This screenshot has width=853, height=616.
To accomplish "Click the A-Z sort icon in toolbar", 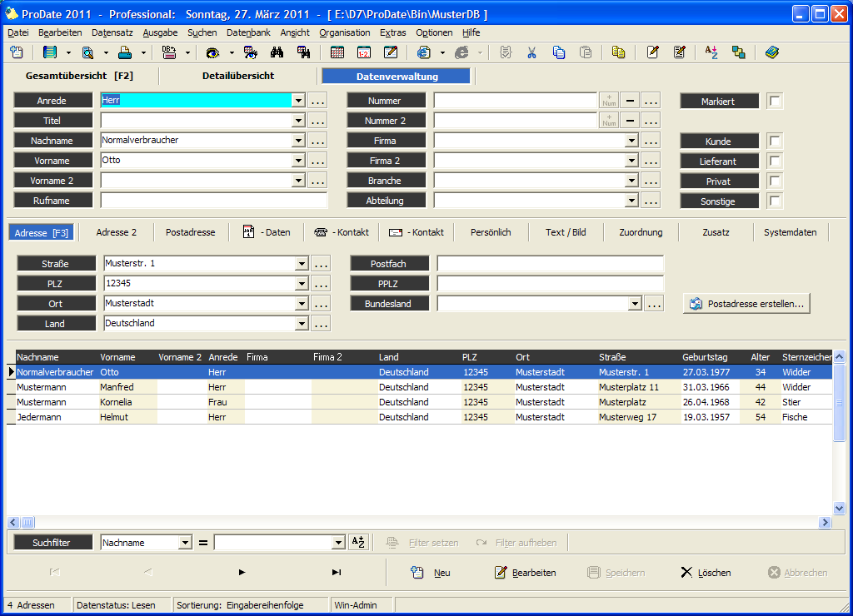I will tap(711, 52).
